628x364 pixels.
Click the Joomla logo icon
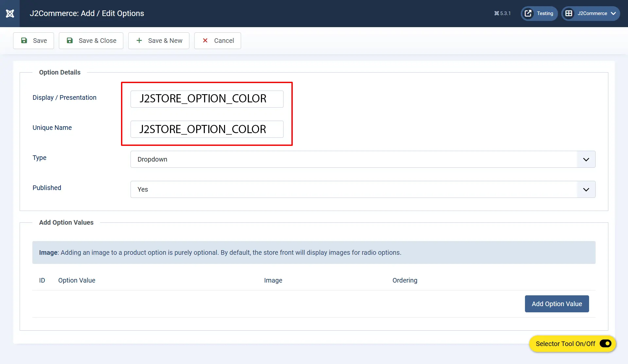10,13
